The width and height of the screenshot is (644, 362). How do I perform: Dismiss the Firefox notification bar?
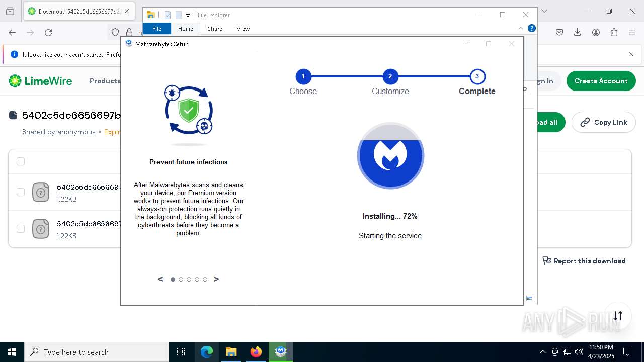(x=631, y=54)
